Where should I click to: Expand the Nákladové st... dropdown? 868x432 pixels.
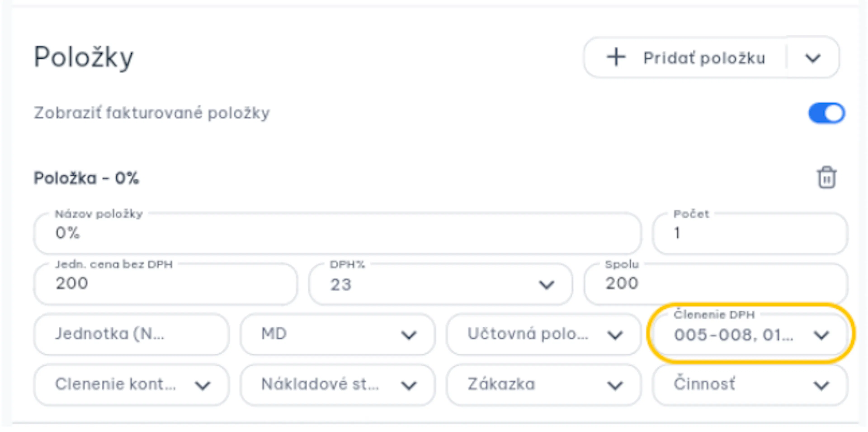coord(337,385)
